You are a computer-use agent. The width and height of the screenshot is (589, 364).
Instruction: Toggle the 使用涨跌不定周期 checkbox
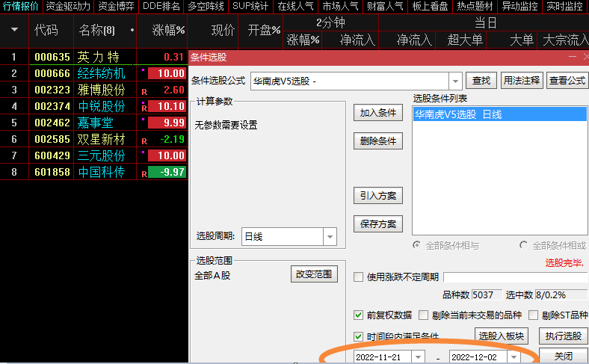click(x=358, y=277)
